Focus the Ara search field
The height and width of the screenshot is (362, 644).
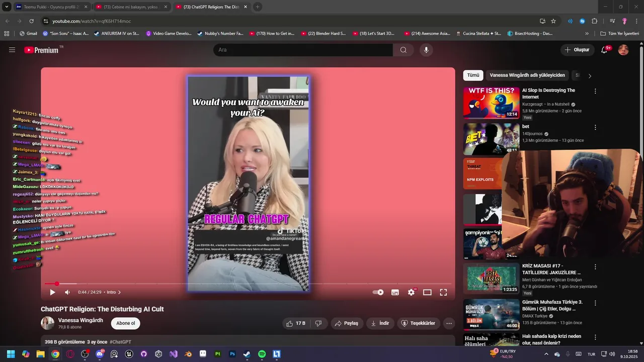(303, 50)
